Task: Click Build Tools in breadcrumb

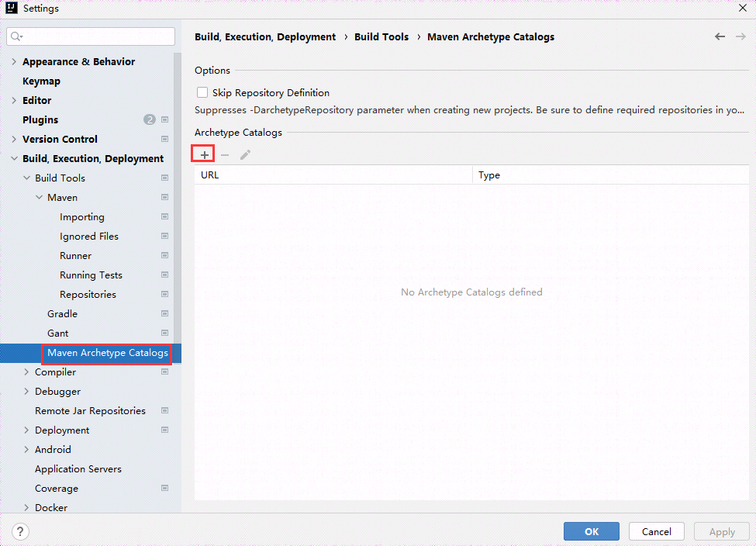Action: (x=381, y=36)
